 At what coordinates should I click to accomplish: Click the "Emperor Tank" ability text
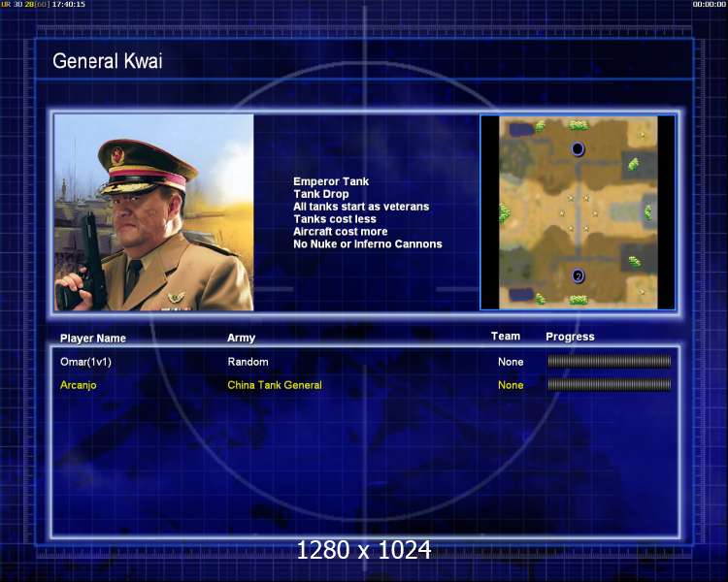coord(331,181)
